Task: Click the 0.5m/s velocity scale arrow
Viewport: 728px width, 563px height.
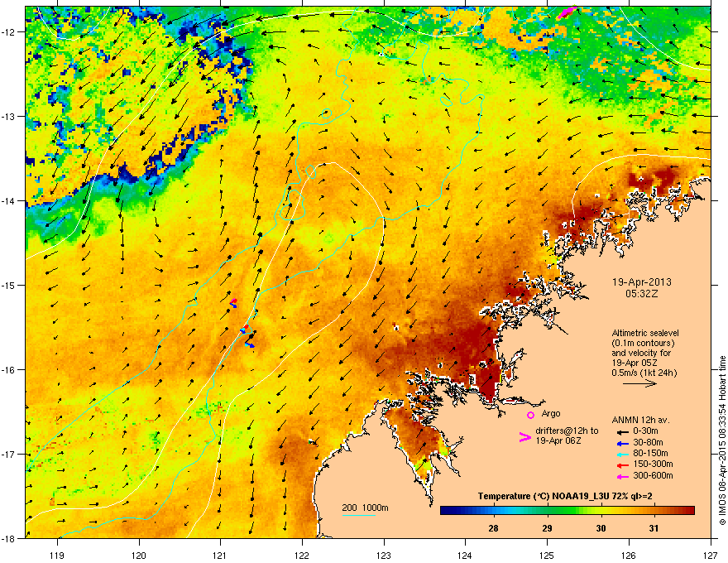Action: pos(639,383)
